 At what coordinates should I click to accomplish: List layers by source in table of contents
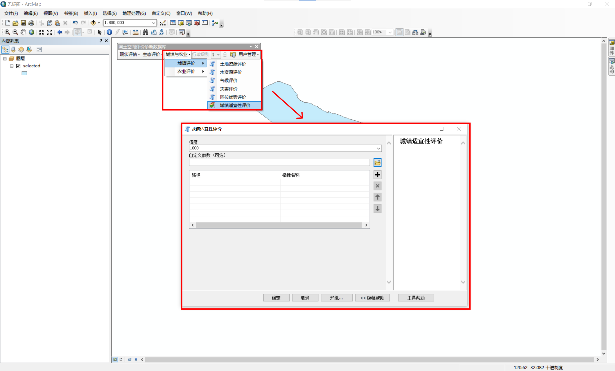(13, 49)
